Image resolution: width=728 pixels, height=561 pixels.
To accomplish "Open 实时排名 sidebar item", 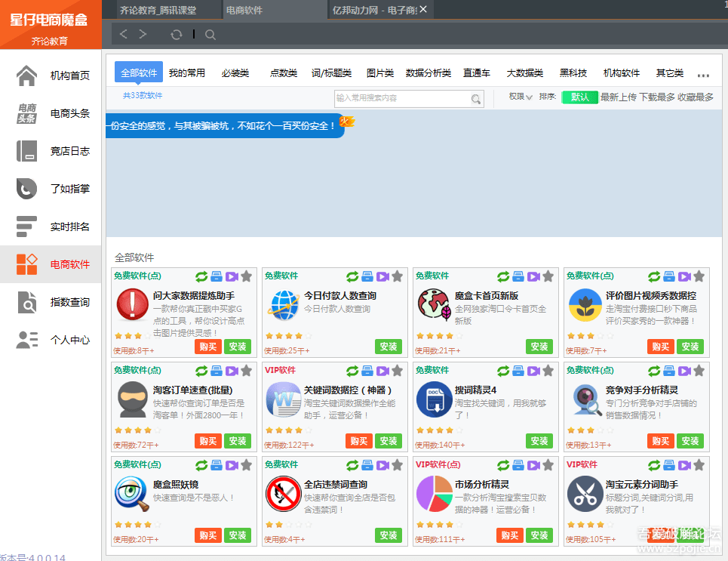I will pos(51,227).
